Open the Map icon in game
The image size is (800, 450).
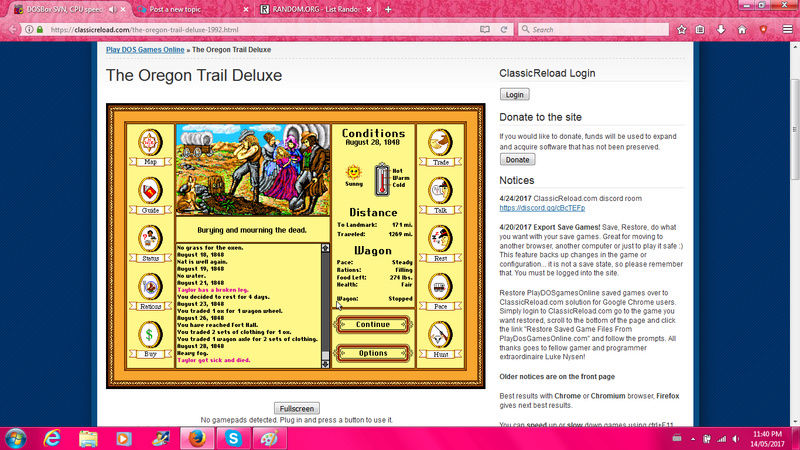click(x=150, y=142)
